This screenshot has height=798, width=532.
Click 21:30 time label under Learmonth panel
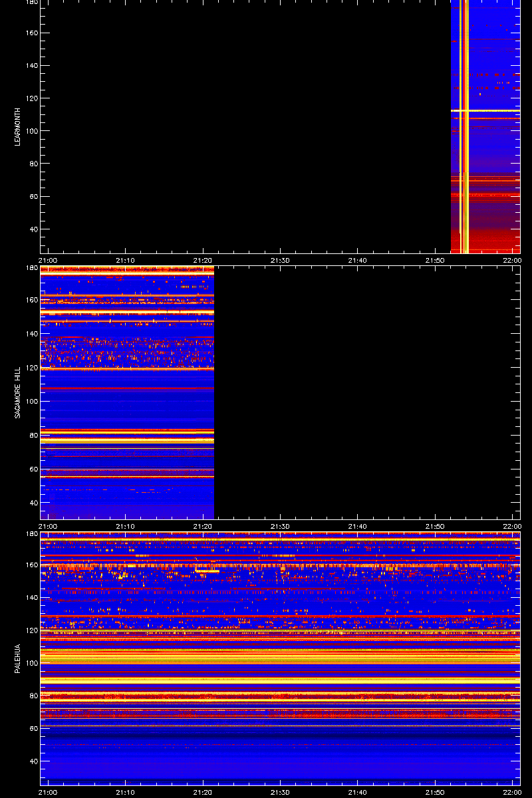(280, 260)
